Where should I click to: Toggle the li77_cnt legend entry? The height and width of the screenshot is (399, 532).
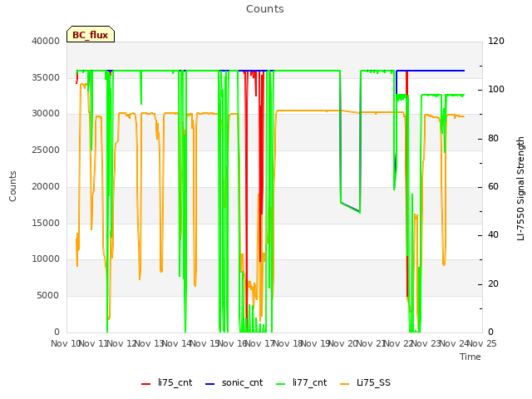coord(301,382)
